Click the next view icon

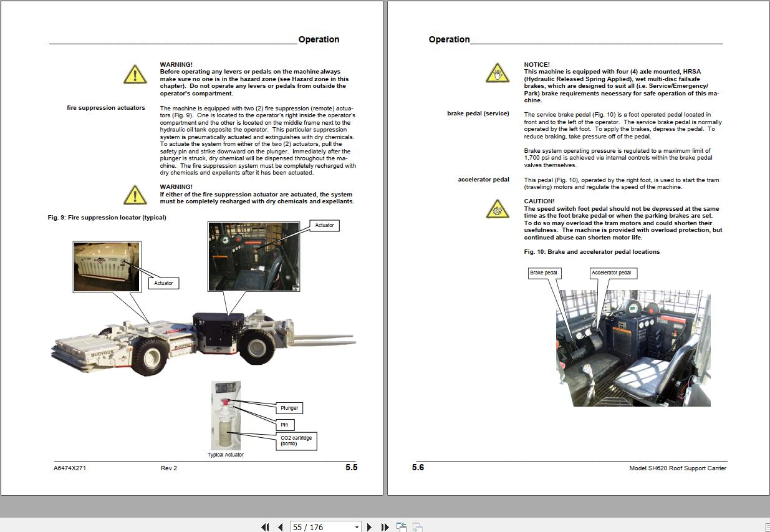point(417,527)
